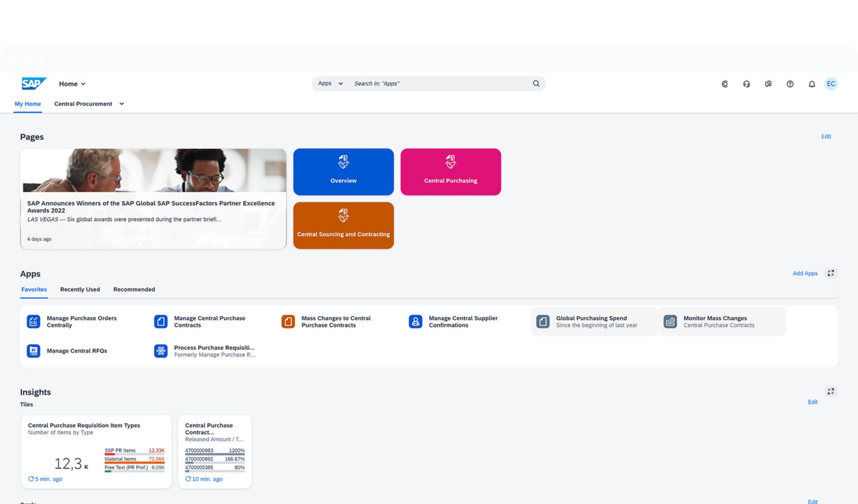Click the Edit link for Pages

click(826, 137)
